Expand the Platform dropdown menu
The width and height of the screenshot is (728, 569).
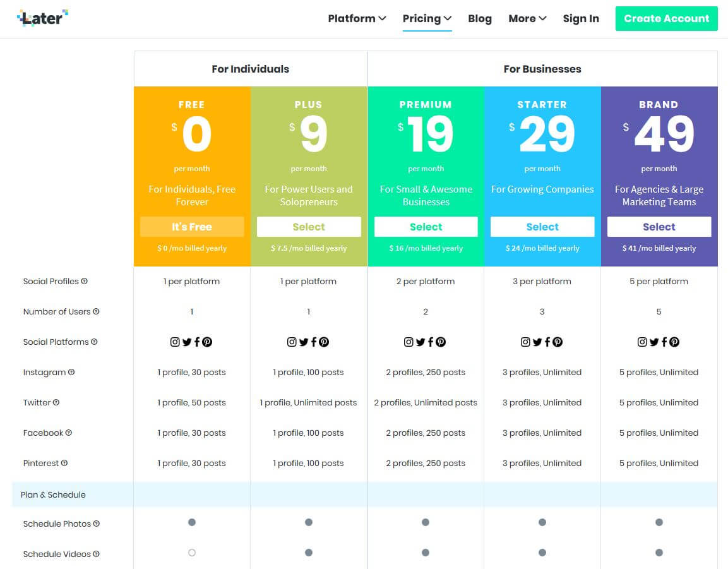point(357,18)
